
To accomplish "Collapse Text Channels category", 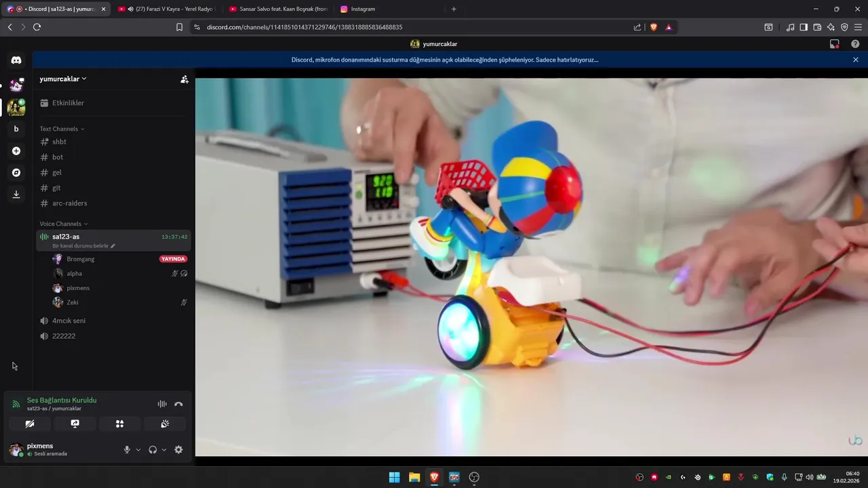I will click(62, 129).
